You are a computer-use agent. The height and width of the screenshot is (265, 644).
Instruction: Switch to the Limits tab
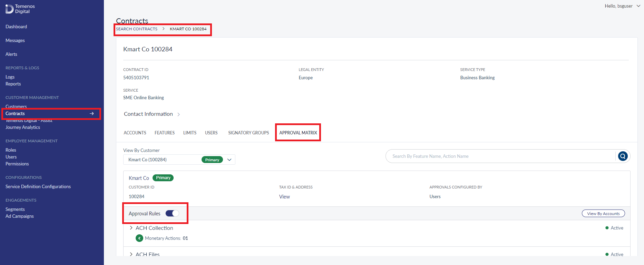coord(190,133)
